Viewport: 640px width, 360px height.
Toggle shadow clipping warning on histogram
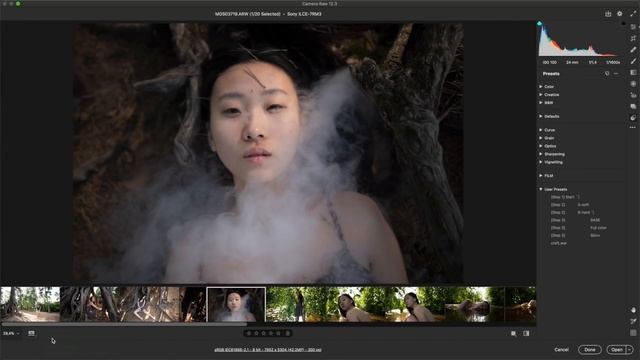click(540, 24)
